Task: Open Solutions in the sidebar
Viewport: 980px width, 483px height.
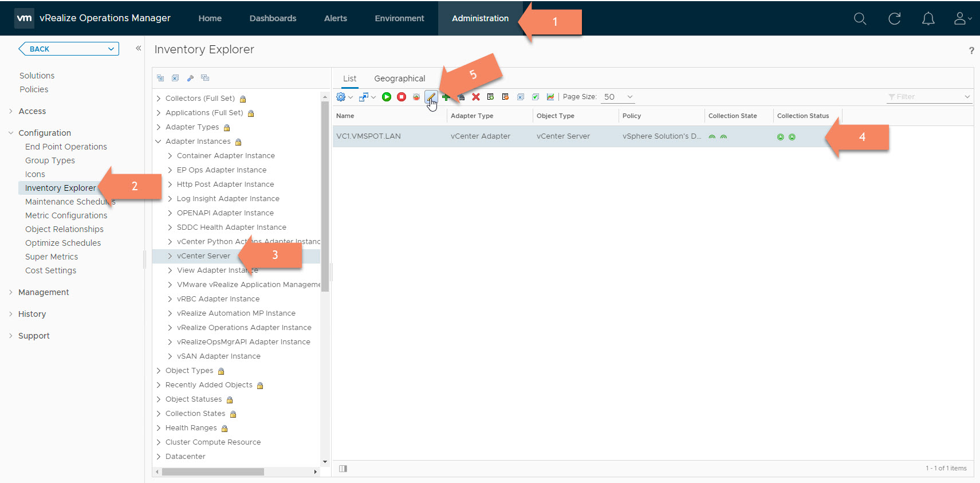Action: point(37,76)
